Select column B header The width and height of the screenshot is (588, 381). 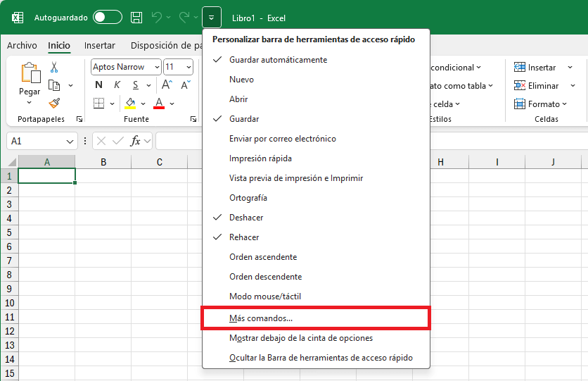pyautogui.click(x=103, y=162)
